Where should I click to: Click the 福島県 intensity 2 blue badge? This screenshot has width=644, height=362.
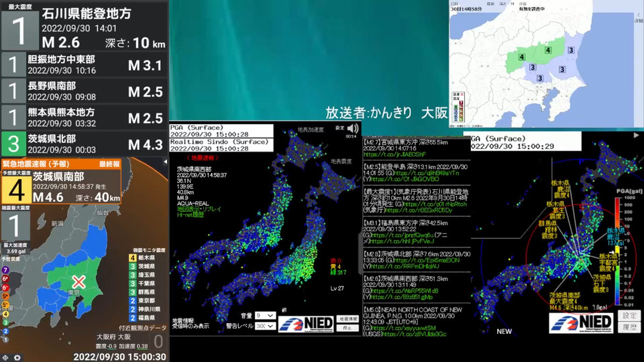coord(133,318)
